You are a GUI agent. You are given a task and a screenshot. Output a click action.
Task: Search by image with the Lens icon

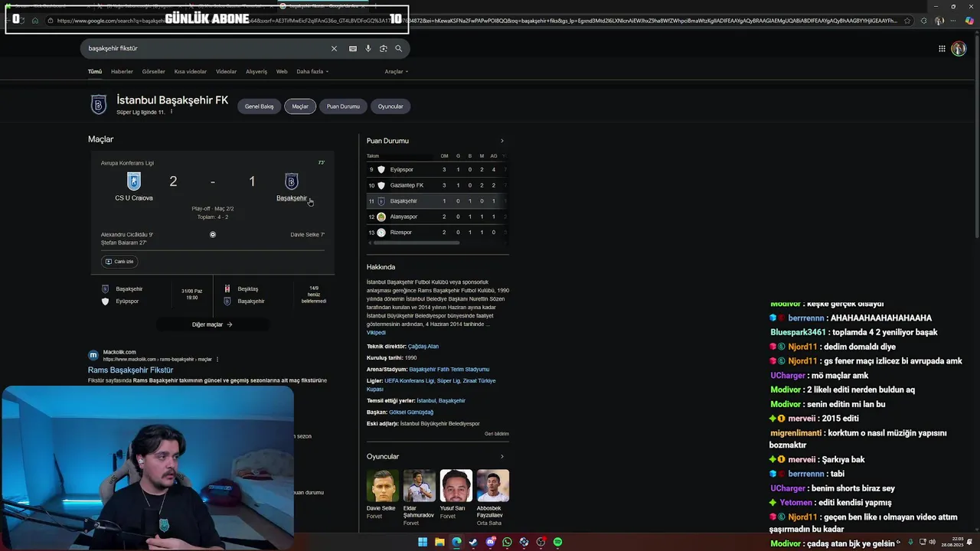pos(384,48)
